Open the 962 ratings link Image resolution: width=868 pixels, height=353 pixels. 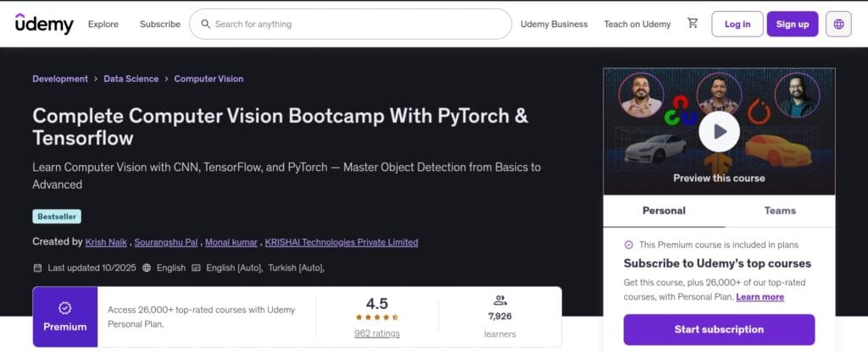pos(377,334)
